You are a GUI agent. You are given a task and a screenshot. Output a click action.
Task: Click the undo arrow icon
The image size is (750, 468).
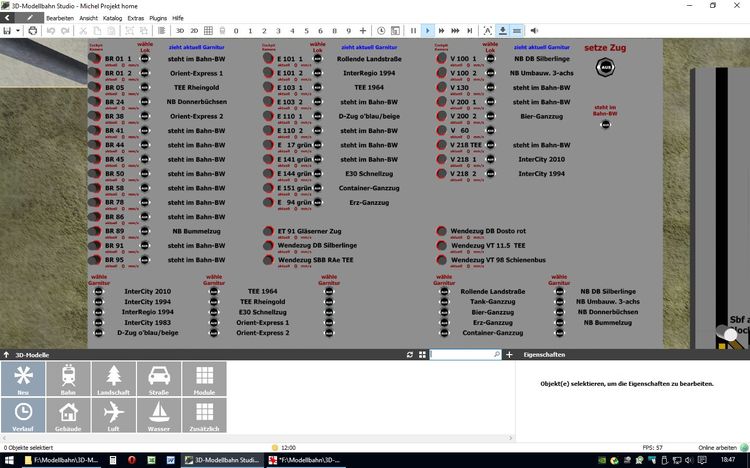(51, 31)
